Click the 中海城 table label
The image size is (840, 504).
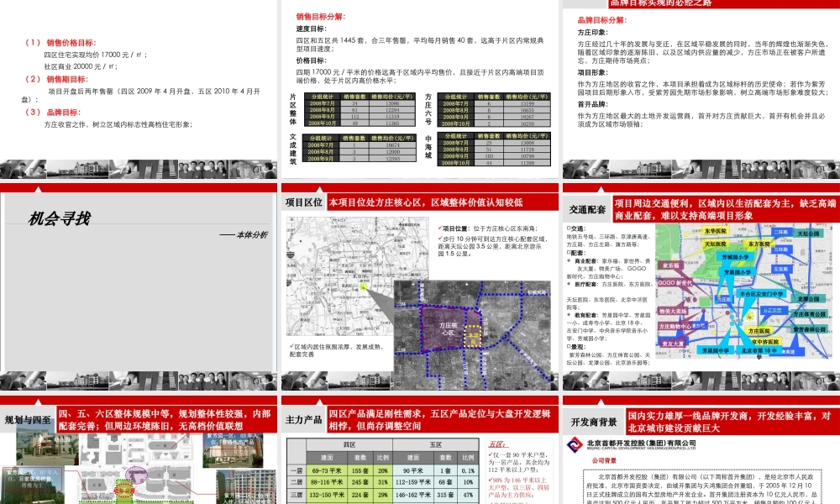428,147
